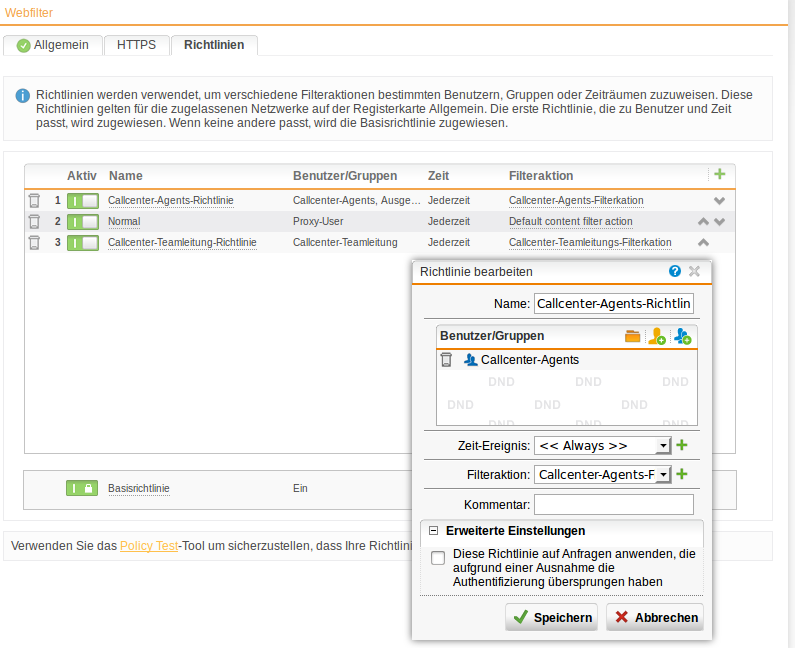Click trash icon for the Normal policy

point(34,221)
